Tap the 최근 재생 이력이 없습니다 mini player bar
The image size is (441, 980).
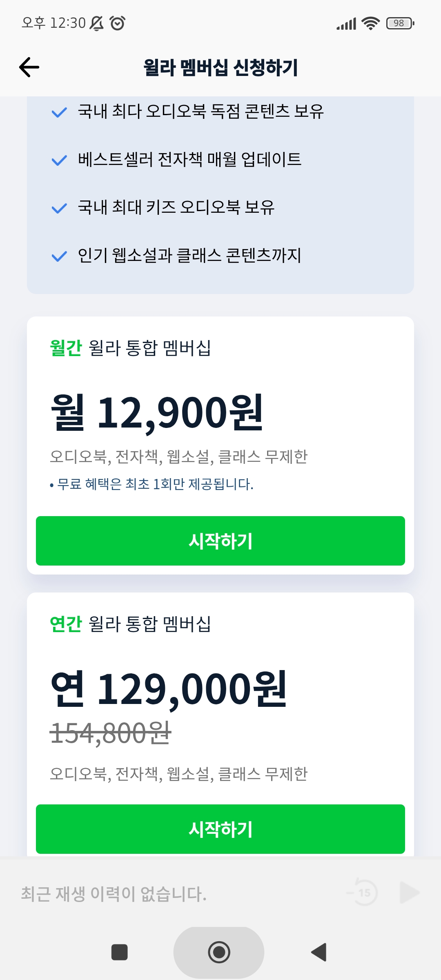click(x=114, y=893)
